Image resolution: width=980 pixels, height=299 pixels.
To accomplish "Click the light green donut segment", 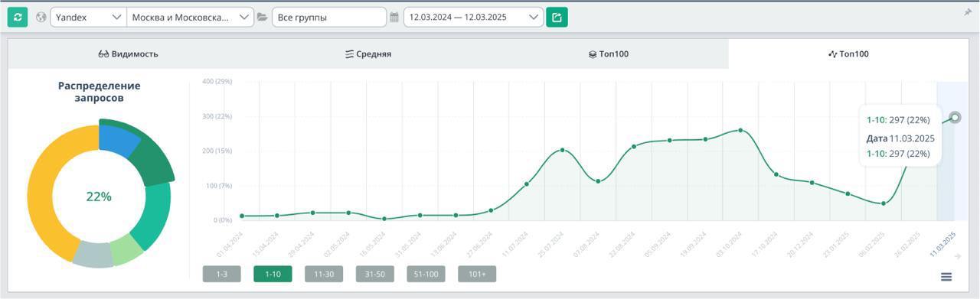I will click(125, 249).
